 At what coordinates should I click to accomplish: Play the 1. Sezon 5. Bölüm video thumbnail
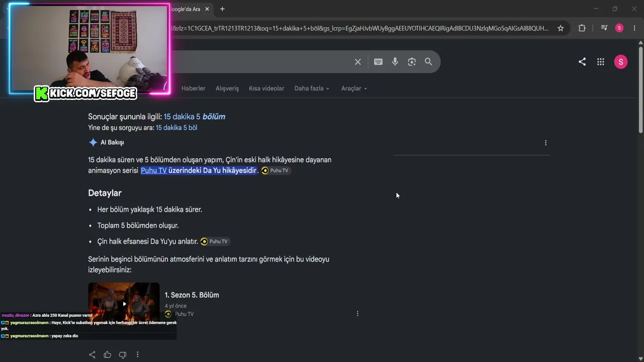[124, 304]
